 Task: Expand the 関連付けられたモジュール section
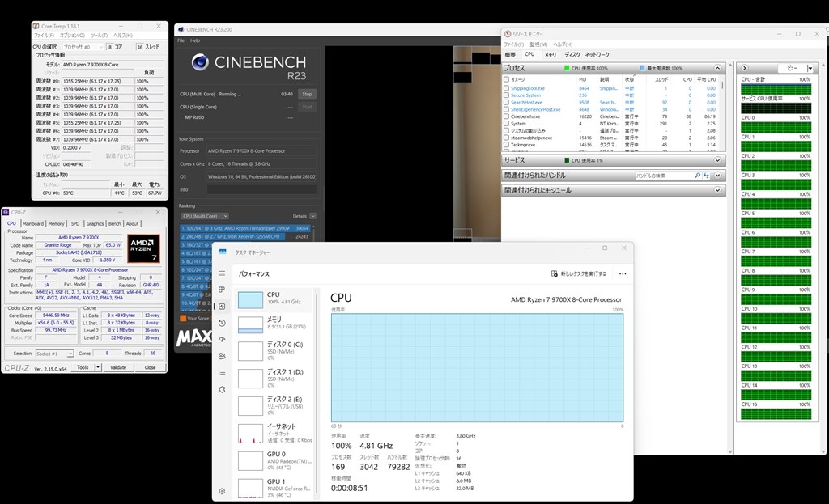(x=717, y=190)
